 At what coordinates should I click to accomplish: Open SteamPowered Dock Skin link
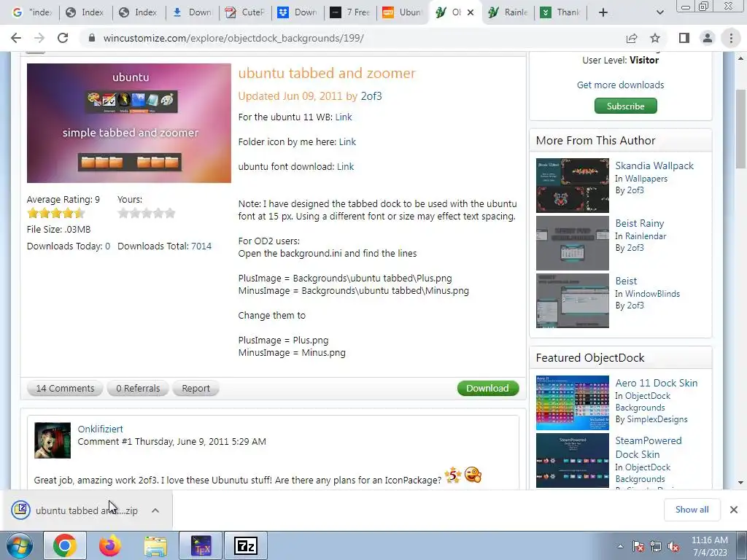[x=649, y=447]
